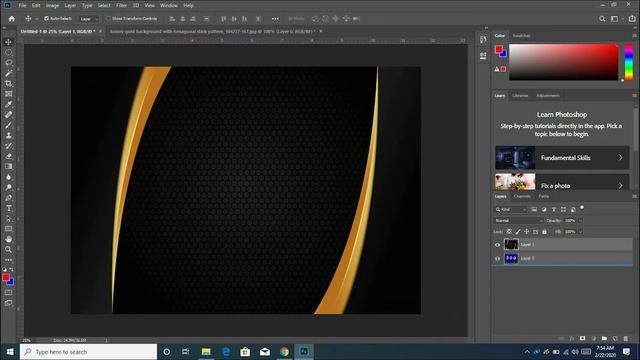Select the Eraser tool
The height and width of the screenshot is (360, 640).
click(9, 156)
